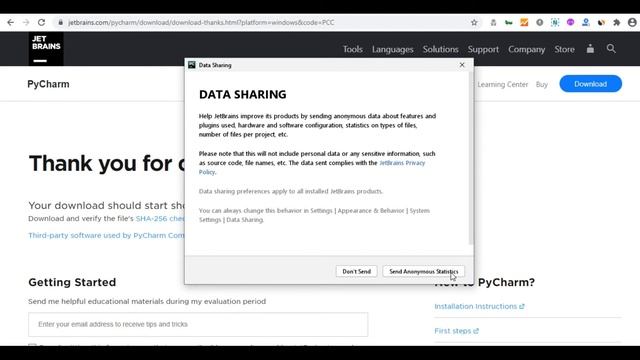Viewport: 640px width, 360px height.
Task: Open the First steps link
Action: pos(456,331)
